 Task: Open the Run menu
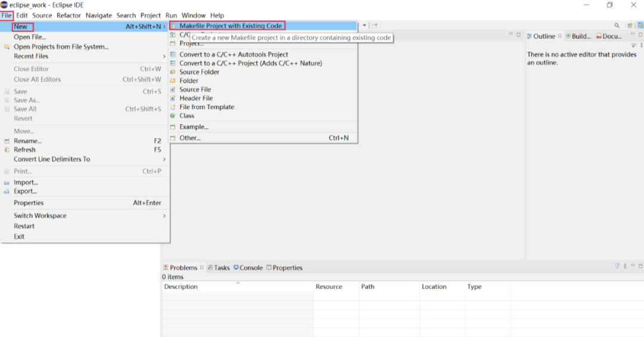pos(171,15)
